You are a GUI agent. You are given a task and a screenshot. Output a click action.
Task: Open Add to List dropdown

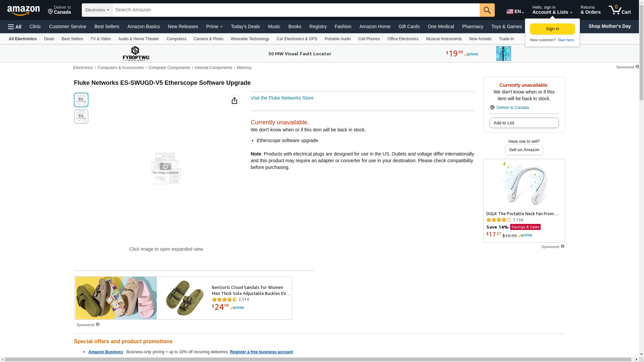(524, 123)
